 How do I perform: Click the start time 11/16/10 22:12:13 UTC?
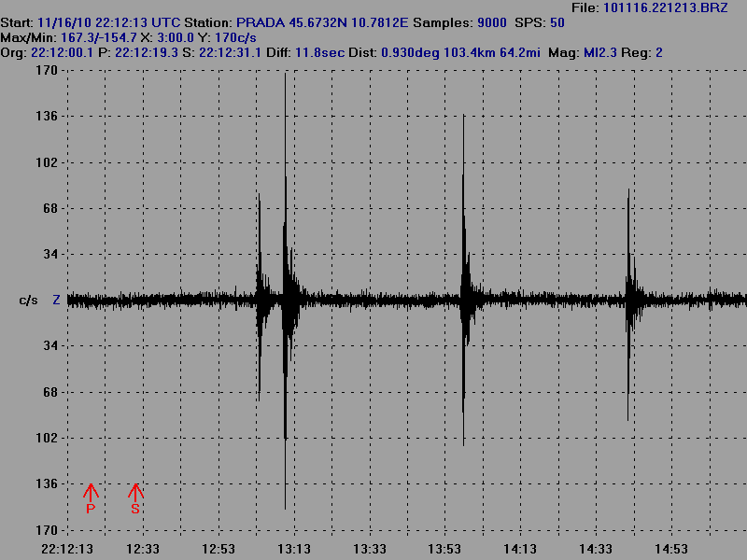(x=108, y=22)
